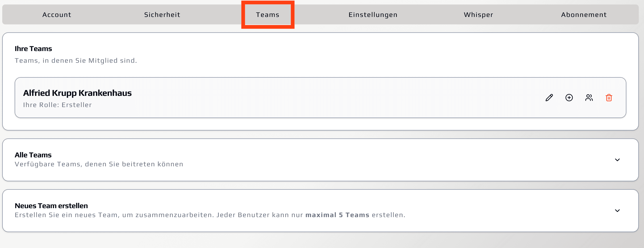Delete team with the red trash icon
Viewport: 644px width, 248px height.
coord(609,98)
